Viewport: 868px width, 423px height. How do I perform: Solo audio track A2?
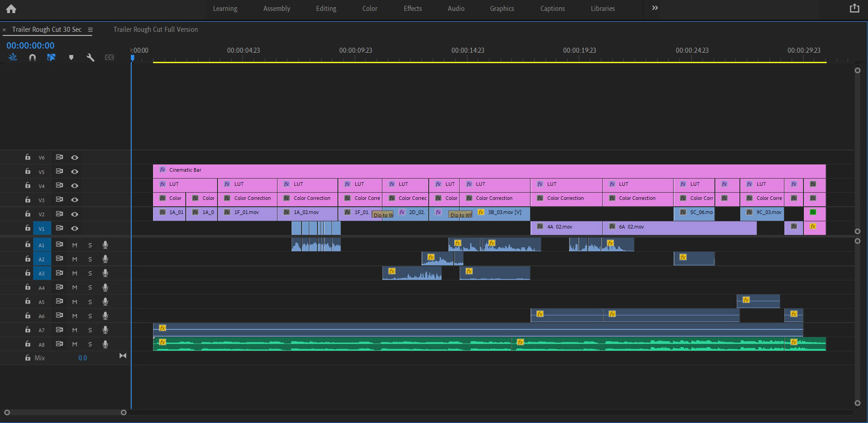90,259
